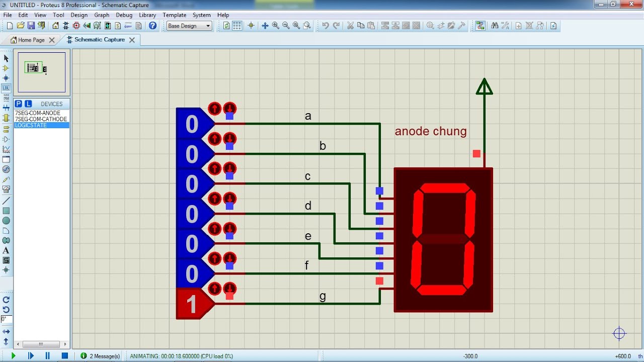The image size is (644, 362).
Task: Switch to the Home Page tab
Action: click(x=28, y=40)
